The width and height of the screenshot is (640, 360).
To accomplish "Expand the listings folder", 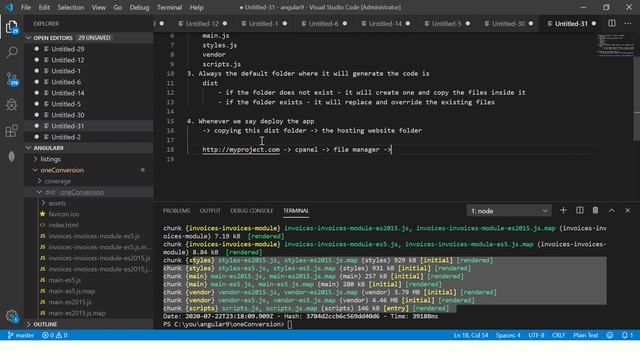I will (x=50, y=159).
